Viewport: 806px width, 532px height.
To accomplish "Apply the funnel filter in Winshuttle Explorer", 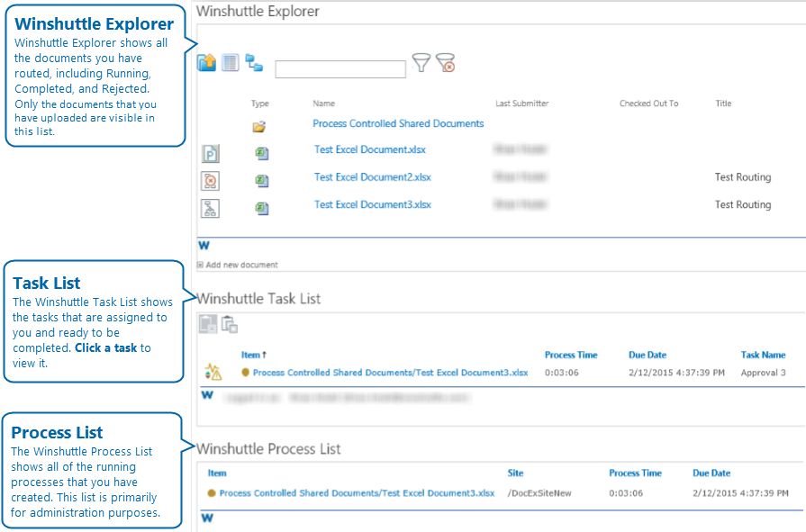I will pos(421,63).
